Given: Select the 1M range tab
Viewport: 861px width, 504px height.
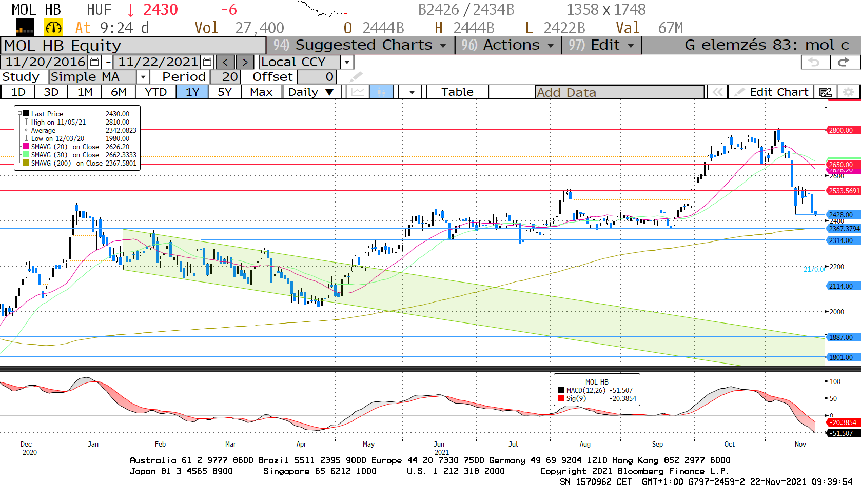Looking at the screenshot, I should (85, 92).
